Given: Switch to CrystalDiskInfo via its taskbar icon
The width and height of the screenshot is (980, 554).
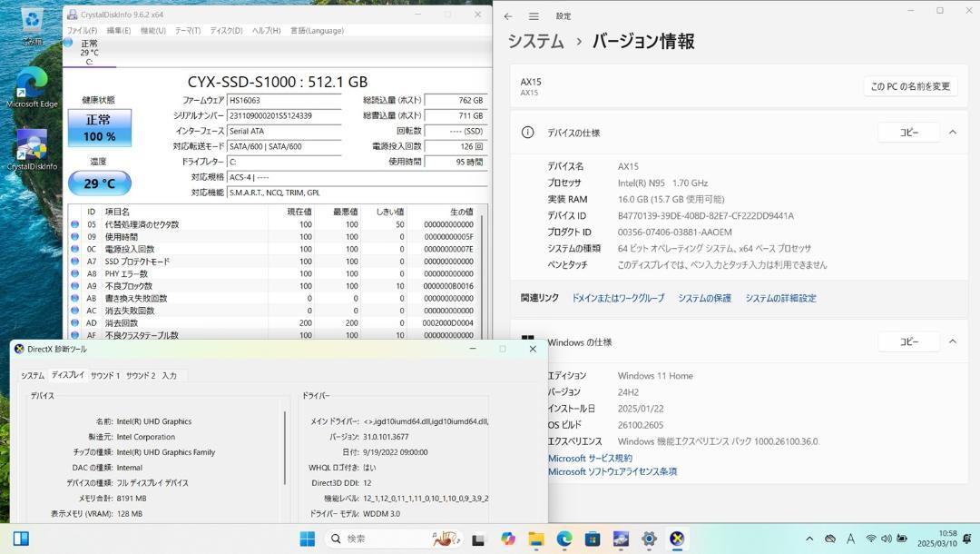Looking at the screenshot, I should pyautogui.click(x=621, y=539).
